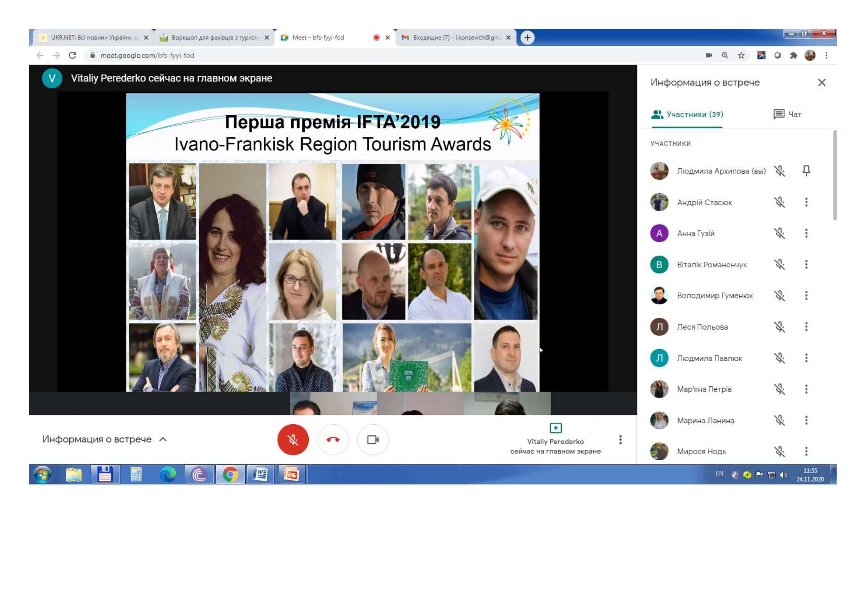Bookmark the page with the star icon
Image resolution: width=868 pixels, height=614 pixels.
741,55
